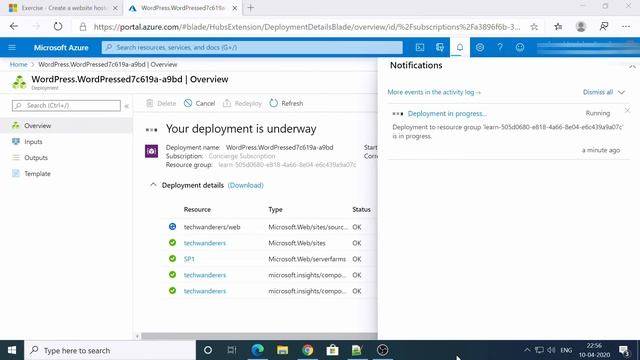Open the Deployment in progress notification
This screenshot has width=640, height=360.
[447, 113]
